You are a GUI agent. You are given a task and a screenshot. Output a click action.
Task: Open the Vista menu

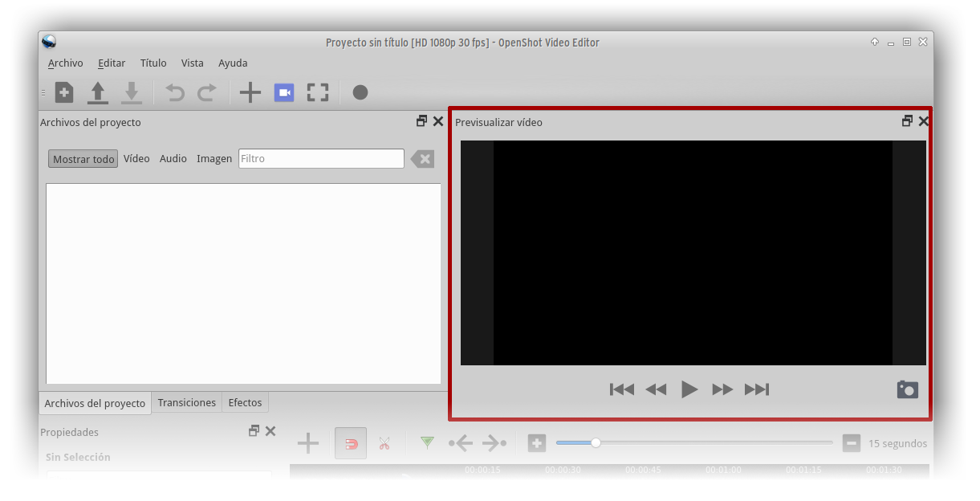[x=193, y=63]
